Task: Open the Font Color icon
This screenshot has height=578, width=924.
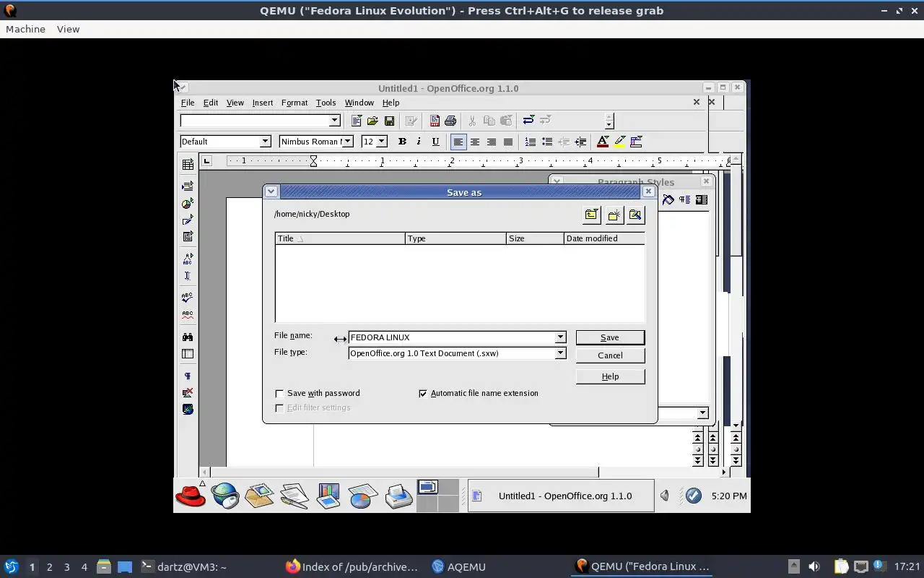Action: click(602, 142)
